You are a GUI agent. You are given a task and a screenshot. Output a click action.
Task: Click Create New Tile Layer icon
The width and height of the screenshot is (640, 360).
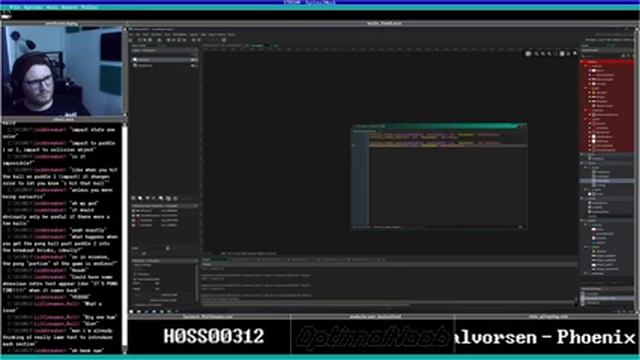coord(147,198)
